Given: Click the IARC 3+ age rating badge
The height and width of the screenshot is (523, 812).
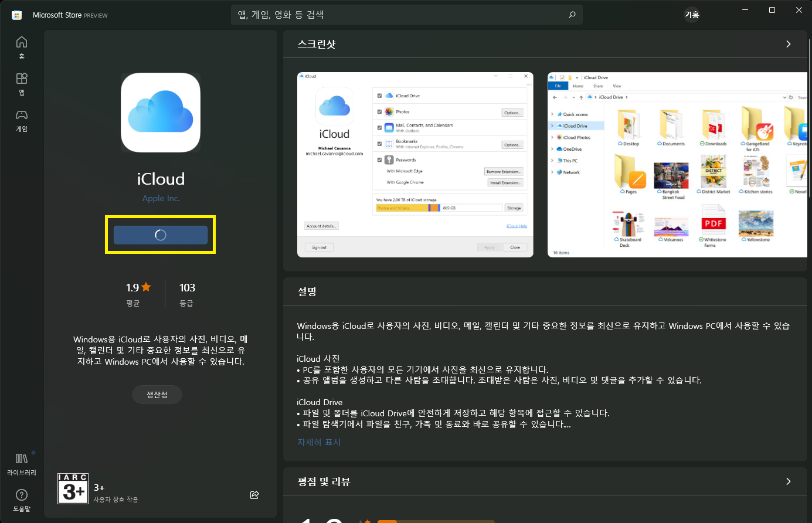Looking at the screenshot, I should [73, 488].
